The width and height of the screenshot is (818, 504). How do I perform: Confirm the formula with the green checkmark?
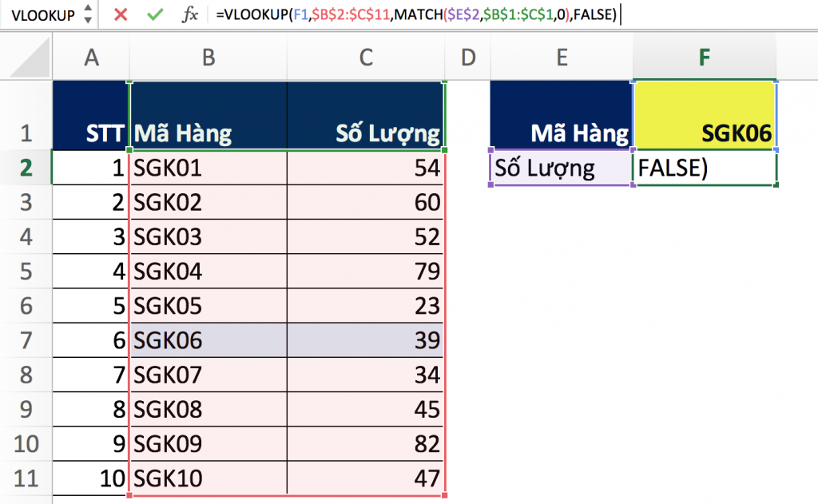tap(155, 14)
